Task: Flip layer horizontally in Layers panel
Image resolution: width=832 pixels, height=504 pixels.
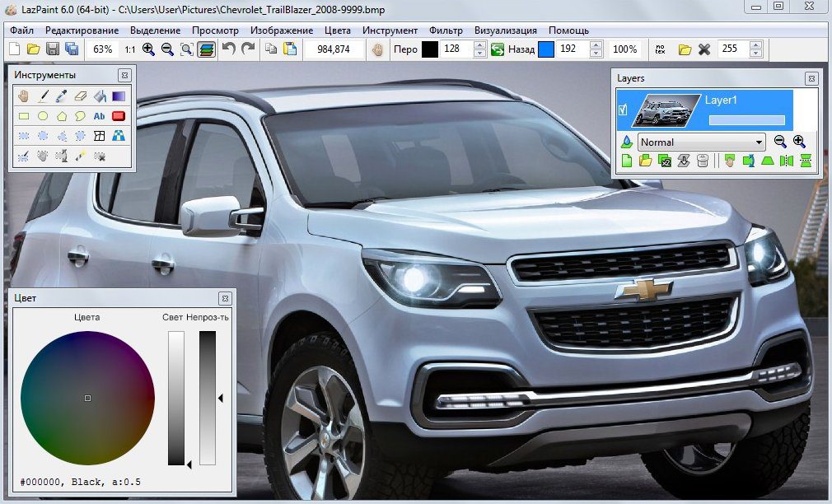Action: pyautogui.click(x=787, y=161)
